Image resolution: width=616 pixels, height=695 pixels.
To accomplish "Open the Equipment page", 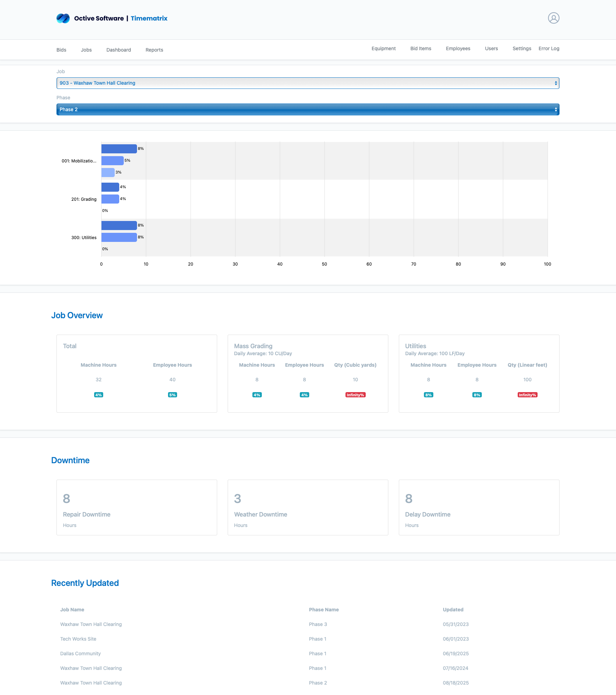I will point(383,49).
